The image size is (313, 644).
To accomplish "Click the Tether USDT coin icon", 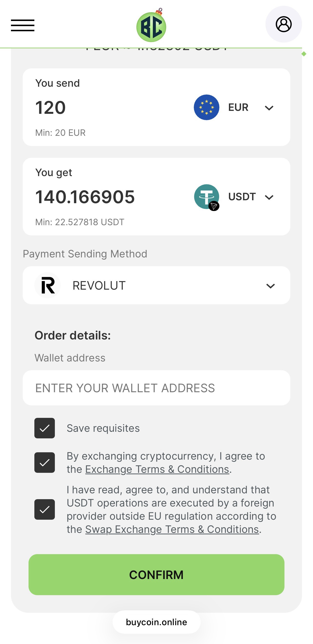I will (206, 197).
